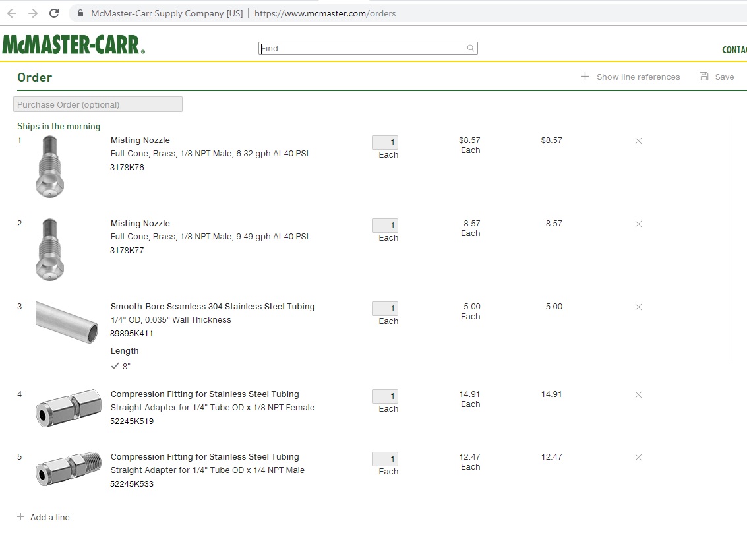Edit quantity for fitting 52245K519
The height and width of the screenshot is (560, 747).
pyautogui.click(x=385, y=396)
